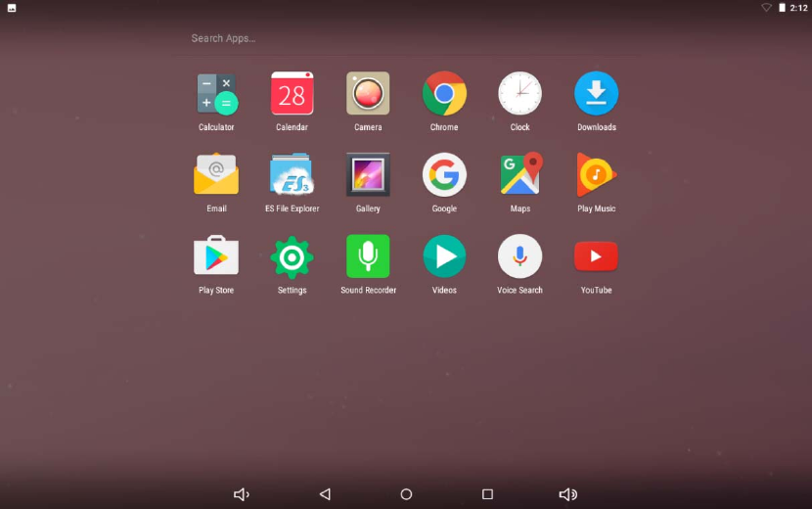Image resolution: width=812 pixels, height=509 pixels.
Task: Tap the Home navigation button
Action: 406,494
